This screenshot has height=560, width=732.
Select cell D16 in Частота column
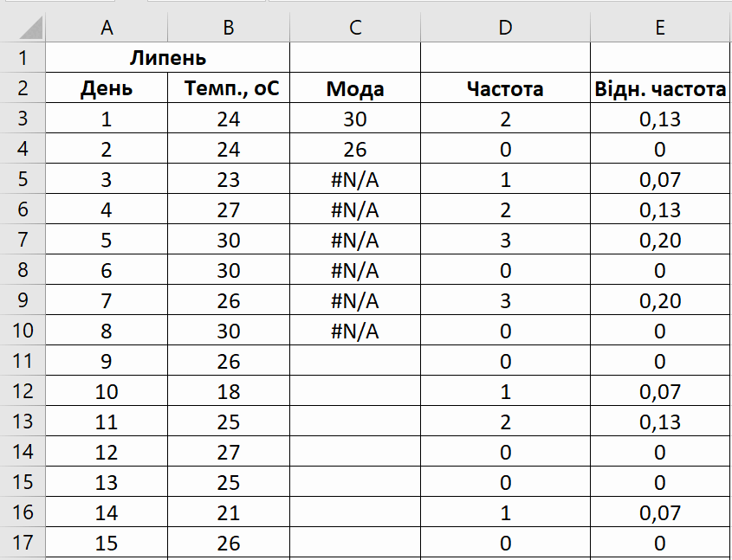505,512
